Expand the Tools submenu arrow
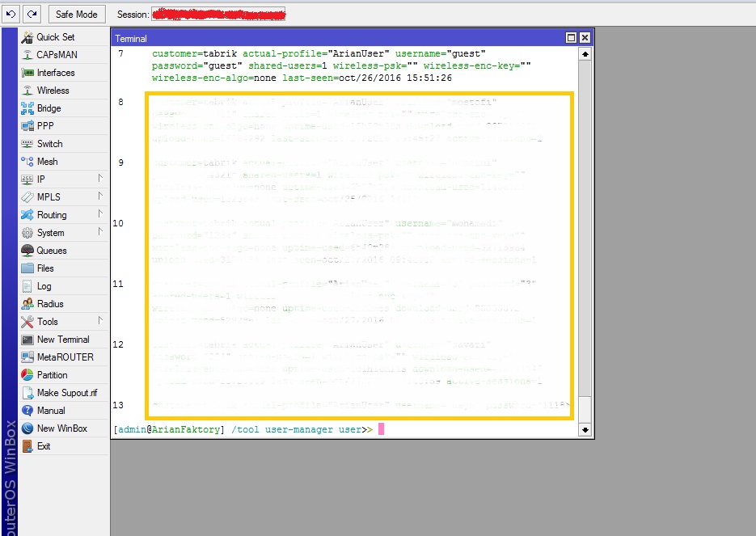Viewport: 756px width, 536px height. (100, 320)
